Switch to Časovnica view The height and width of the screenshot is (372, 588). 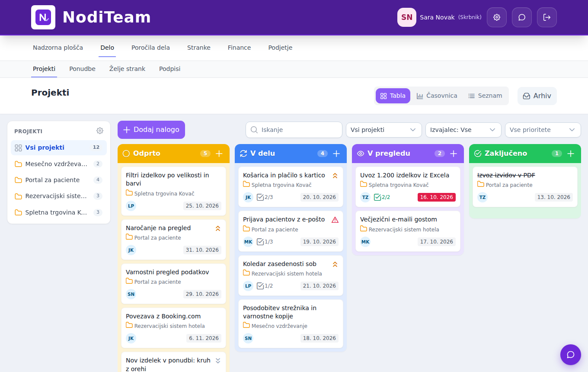[437, 96]
